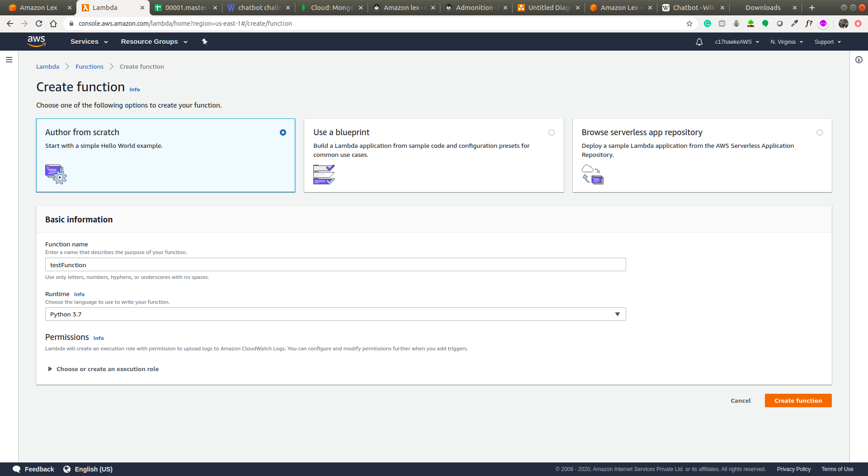Viewport: 868px width, 476px height.
Task: Open the notifications bell
Action: 699,42
